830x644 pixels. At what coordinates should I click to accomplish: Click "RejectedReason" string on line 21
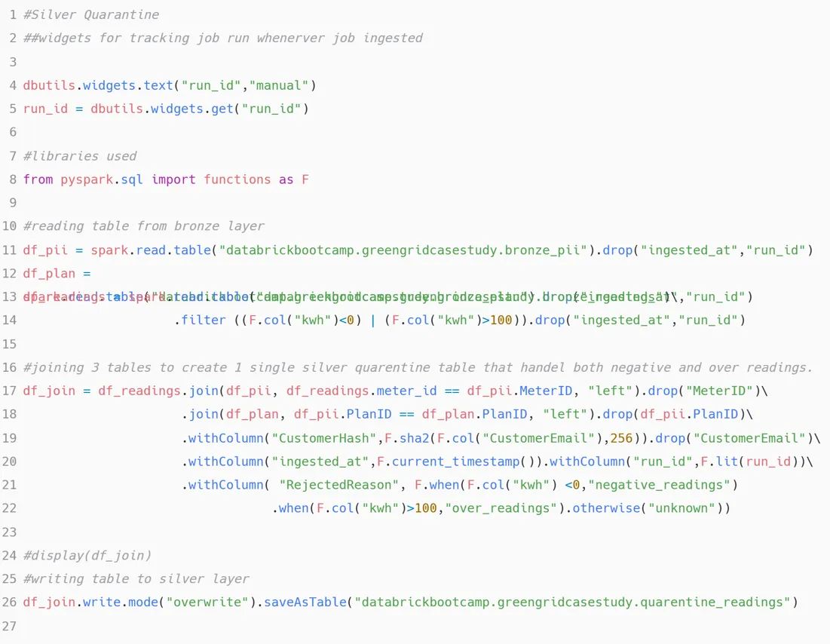tap(338, 485)
